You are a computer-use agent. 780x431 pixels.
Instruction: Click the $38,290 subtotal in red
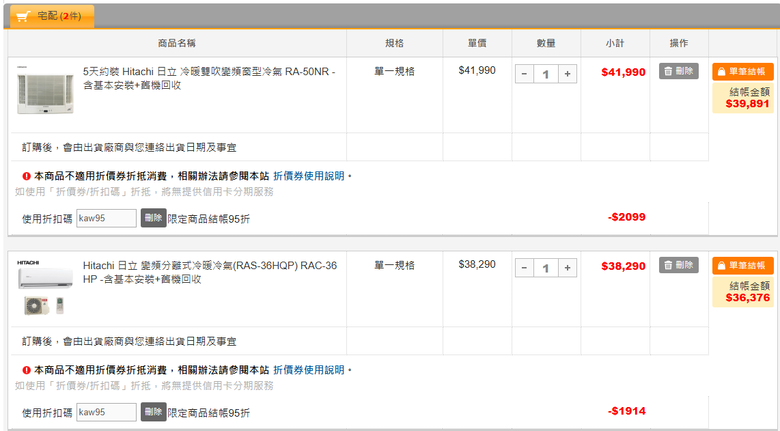pos(623,266)
